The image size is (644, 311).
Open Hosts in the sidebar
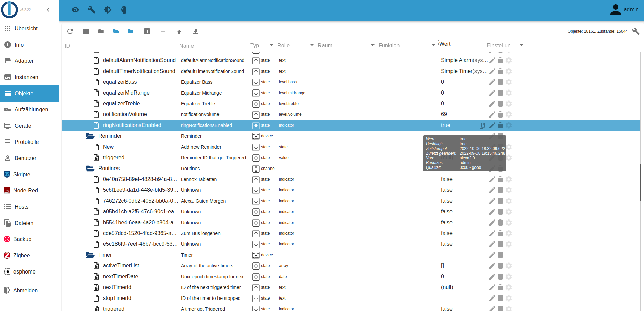pyautogui.click(x=29, y=207)
